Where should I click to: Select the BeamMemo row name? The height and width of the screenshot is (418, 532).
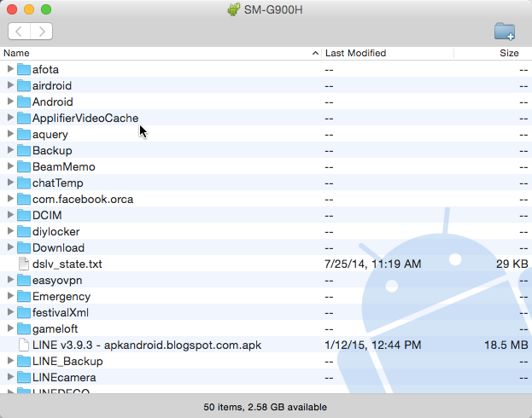click(64, 167)
